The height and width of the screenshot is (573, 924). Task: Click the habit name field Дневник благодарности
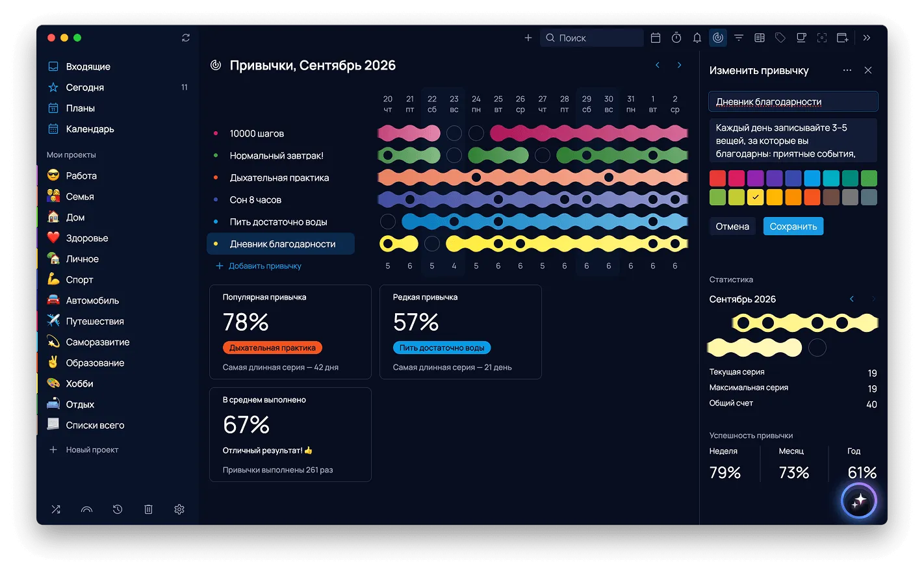tap(793, 101)
